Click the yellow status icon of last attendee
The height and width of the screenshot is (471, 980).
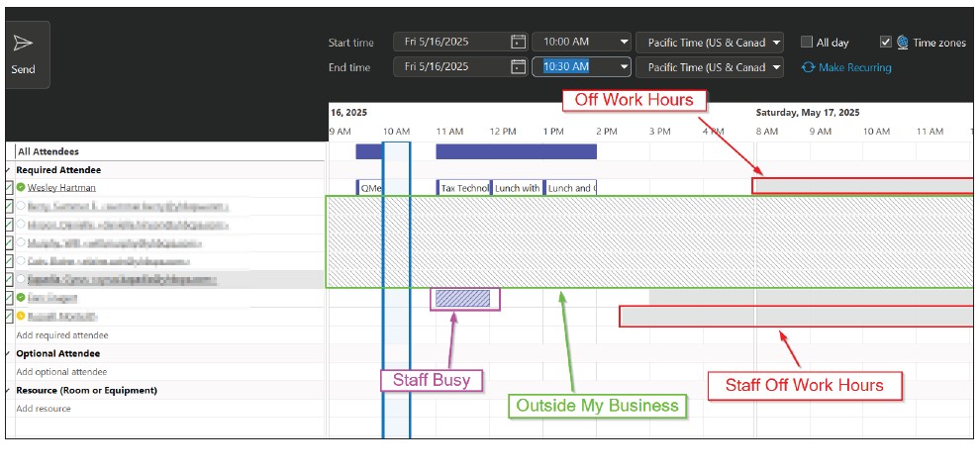click(20, 317)
